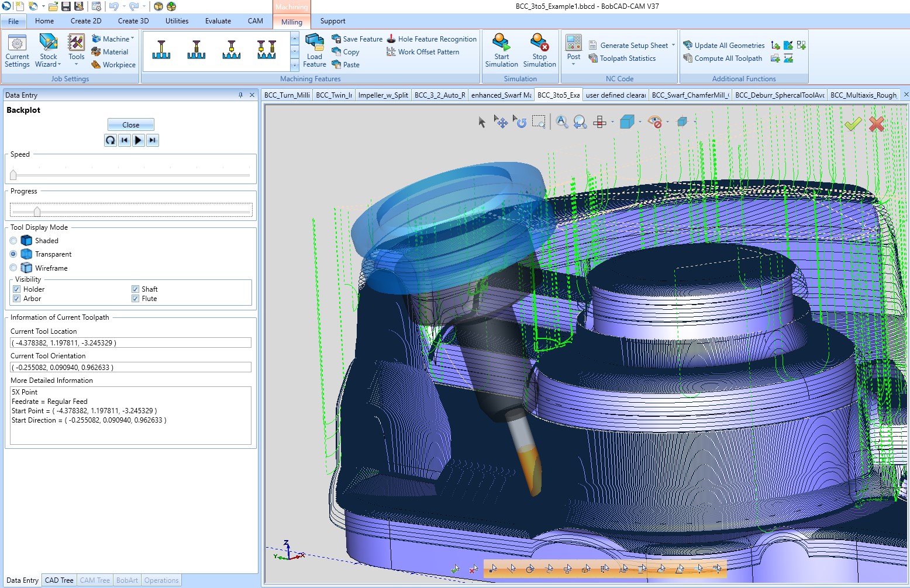Switch to the Utilities ribbon tab

177,21
